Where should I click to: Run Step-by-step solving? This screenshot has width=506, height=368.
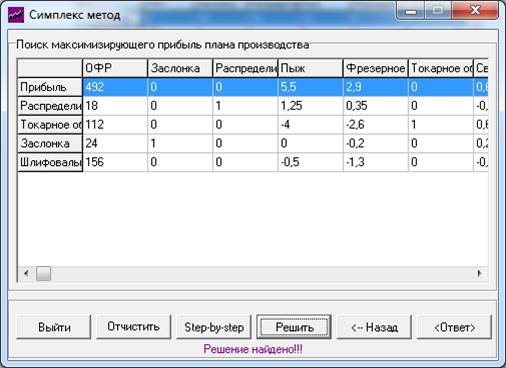click(x=214, y=327)
